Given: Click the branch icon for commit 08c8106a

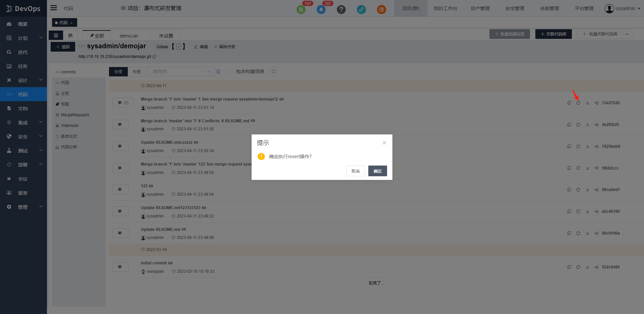Looking at the screenshot, I should pos(596,233).
